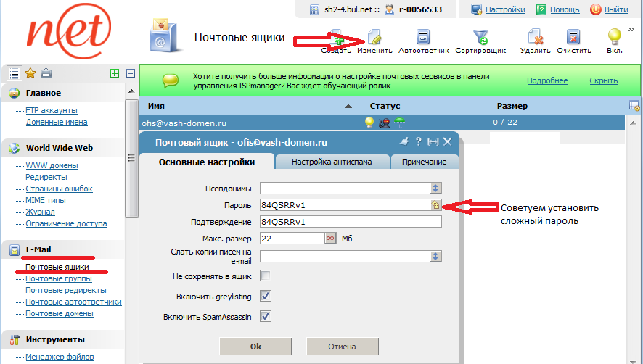The height and width of the screenshot is (364, 643).
Task: Switch to the Примечание tab
Action: [424, 162]
